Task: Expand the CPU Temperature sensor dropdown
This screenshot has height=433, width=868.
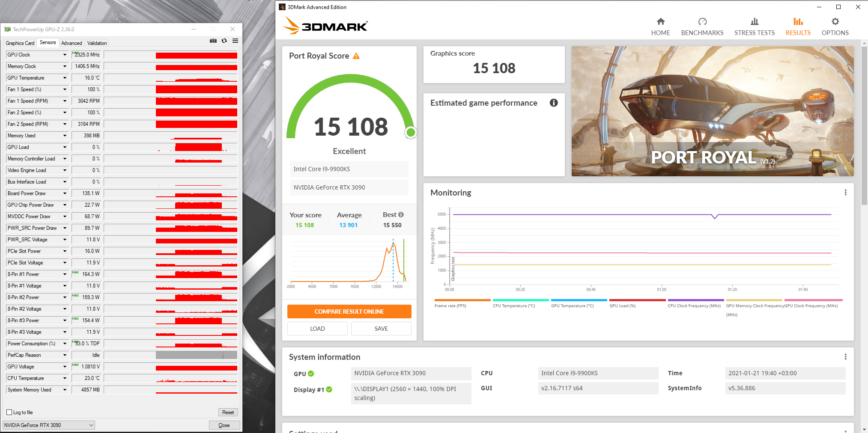Action: click(x=65, y=378)
